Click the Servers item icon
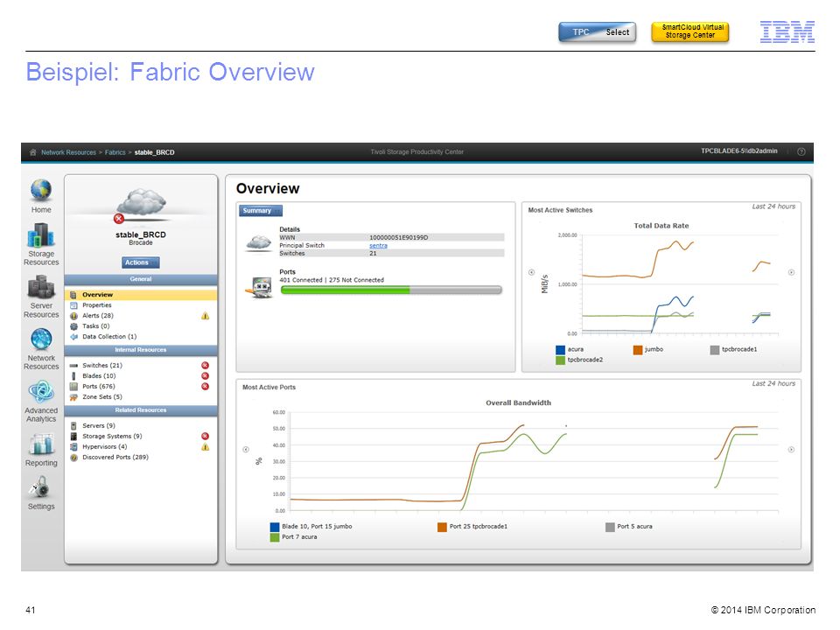The height and width of the screenshot is (630, 840). click(x=73, y=426)
